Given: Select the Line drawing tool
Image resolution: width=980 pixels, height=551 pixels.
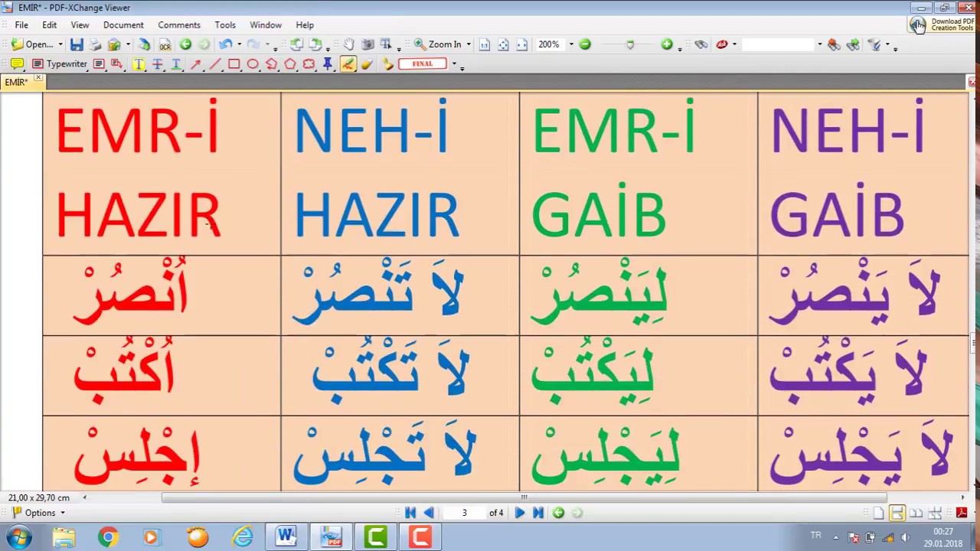Looking at the screenshot, I should click(214, 64).
